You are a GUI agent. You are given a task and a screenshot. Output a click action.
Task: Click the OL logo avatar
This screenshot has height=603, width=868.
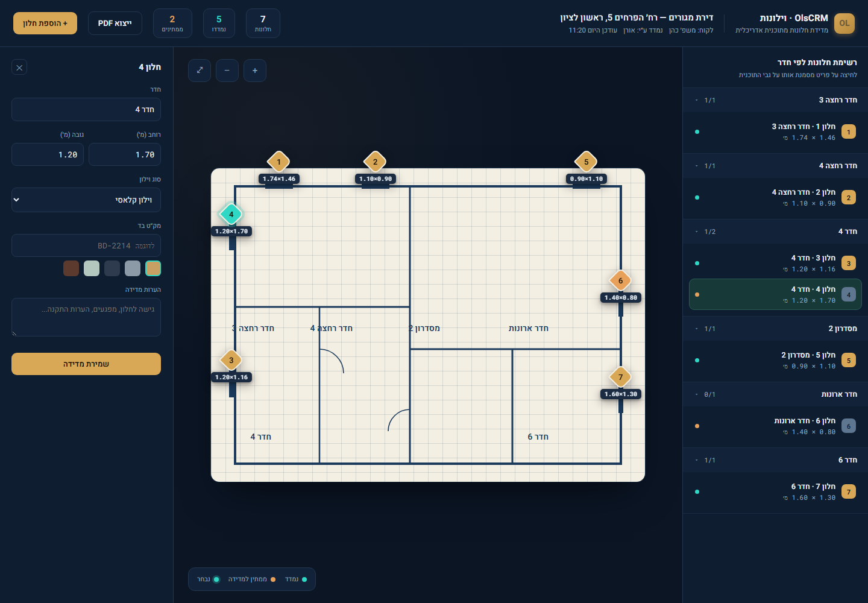click(x=844, y=24)
